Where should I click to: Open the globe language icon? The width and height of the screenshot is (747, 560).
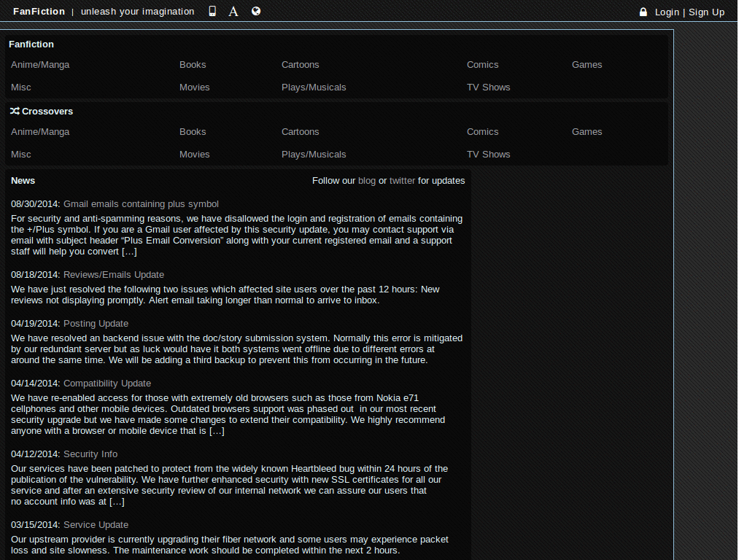[256, 11]
